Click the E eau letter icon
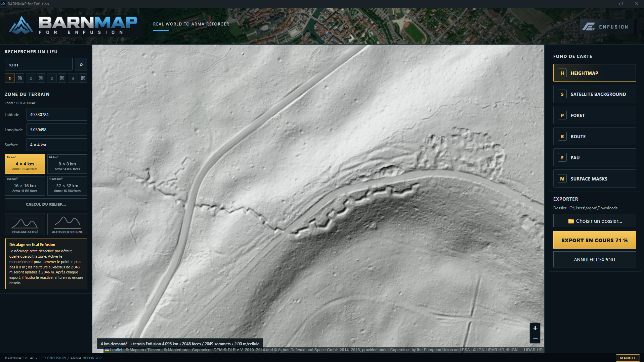Viewport: 644px width, 362px height. (x=562, y=158)
